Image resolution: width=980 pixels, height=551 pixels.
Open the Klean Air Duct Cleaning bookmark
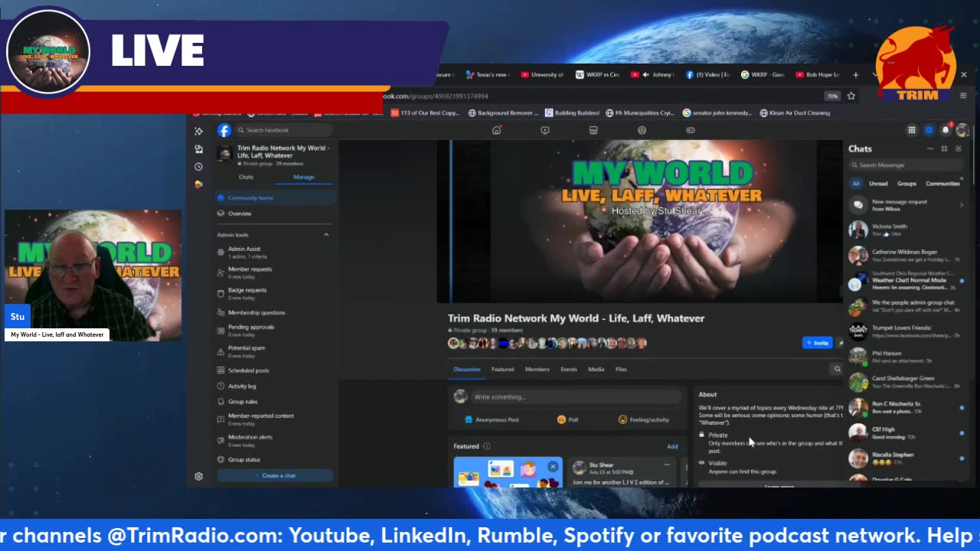coord(795,112)
